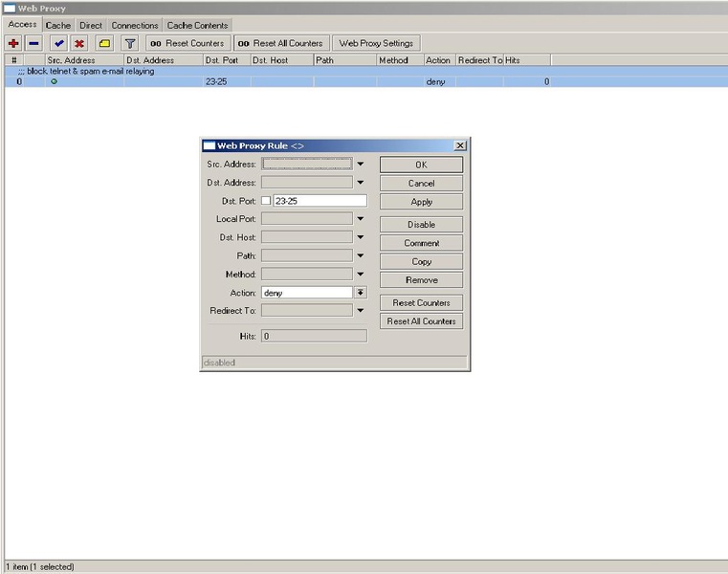Click Cancel in the rule dialog
The width and height of the screenshot is (728, 574).
(421, 184)
